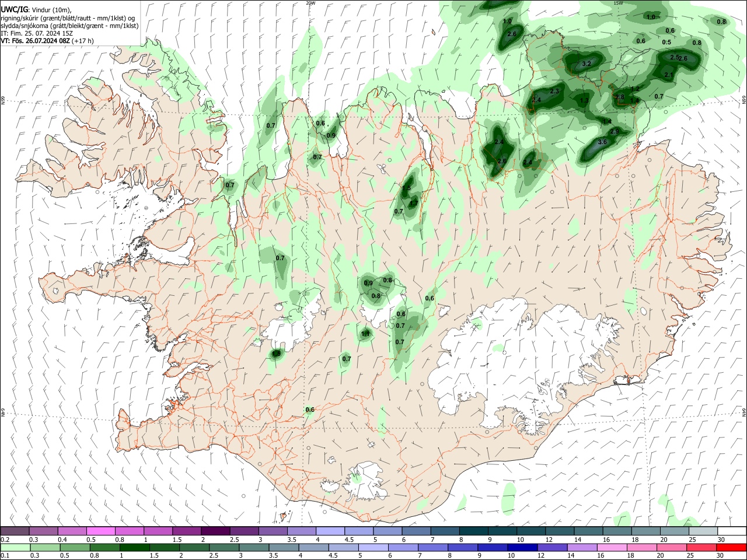747x560 pixels.
Task: Click the 'VT: Fös. 26.07.2024 08Z (+17 h)' line
Action: pos(47,41)
